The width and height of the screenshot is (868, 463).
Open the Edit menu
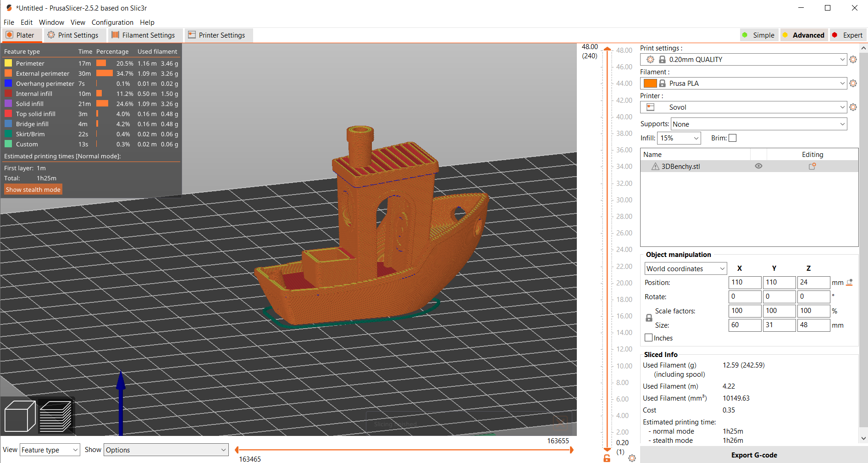coord(27,22)
